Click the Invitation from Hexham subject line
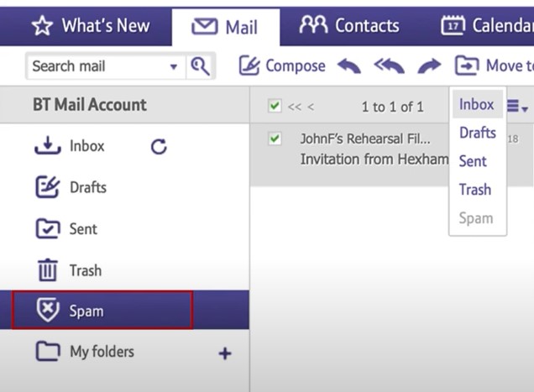The height and width of the screenshot is (392, 534). [374, 159]
